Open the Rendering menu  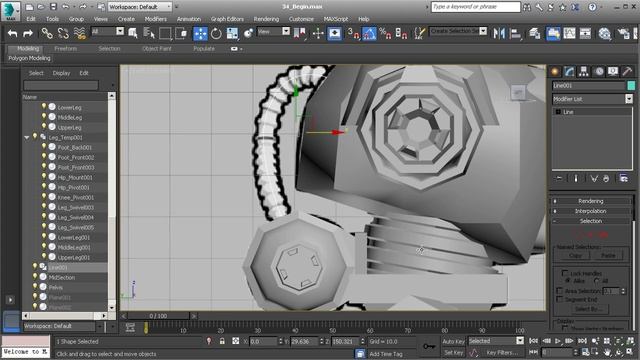point(266,19)
